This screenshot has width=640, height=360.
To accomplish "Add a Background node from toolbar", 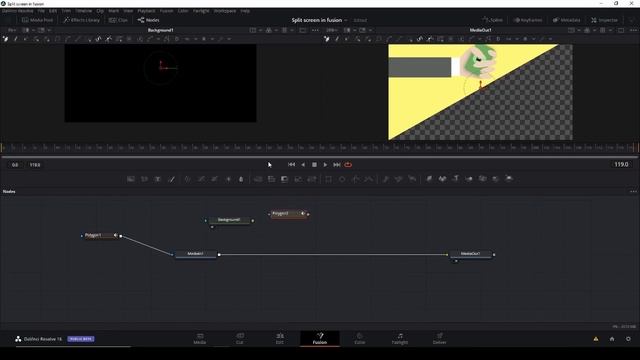I will tap(131, 179).
